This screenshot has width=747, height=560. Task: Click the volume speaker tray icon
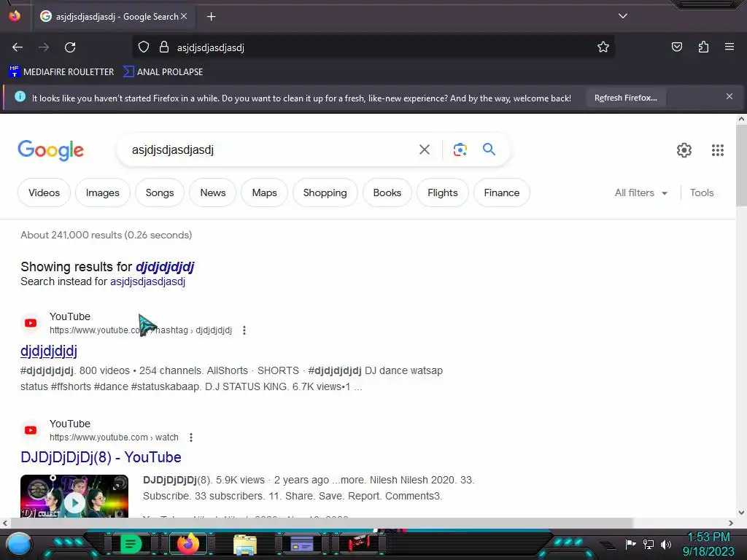point(665,544)
